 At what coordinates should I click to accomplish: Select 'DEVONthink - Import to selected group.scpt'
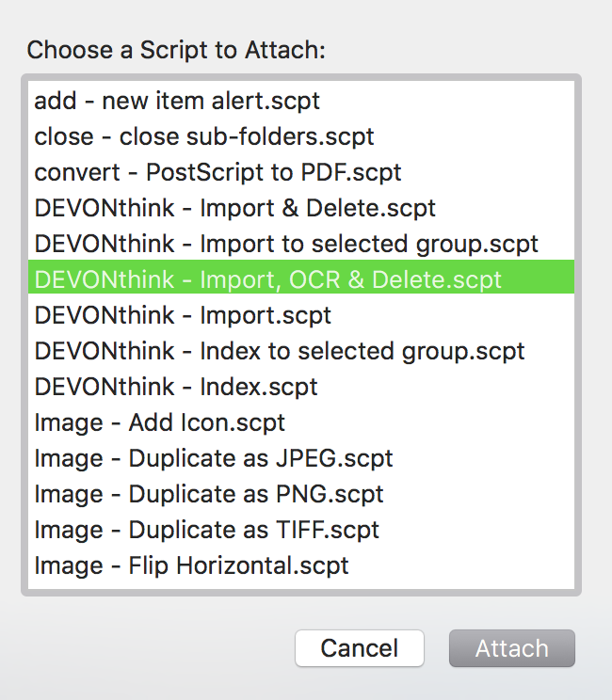tap(301, 244)
